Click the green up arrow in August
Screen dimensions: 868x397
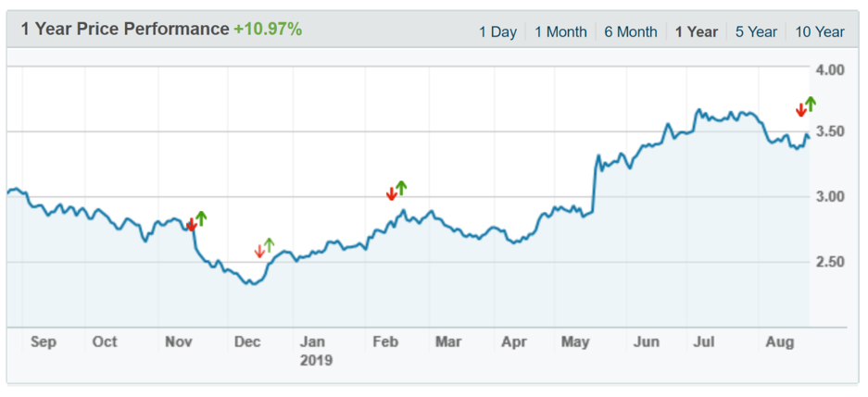point(811,104)
